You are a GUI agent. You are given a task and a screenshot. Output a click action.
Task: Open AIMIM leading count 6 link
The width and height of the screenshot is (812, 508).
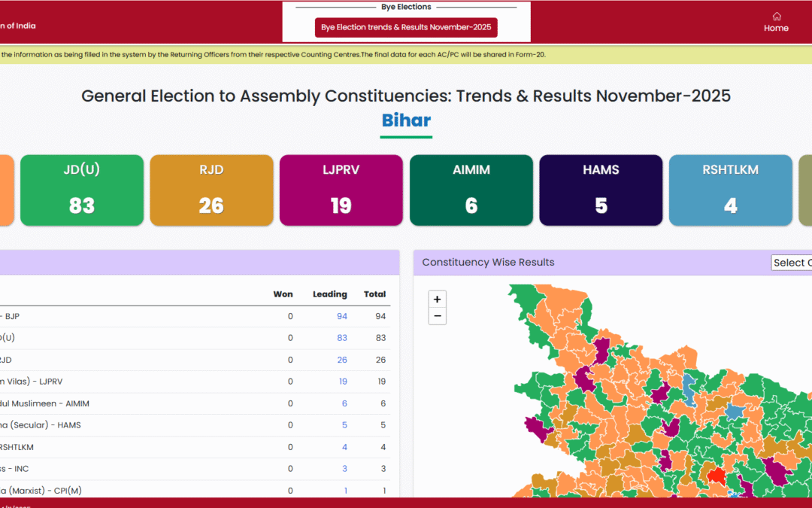tap(344, 403)
